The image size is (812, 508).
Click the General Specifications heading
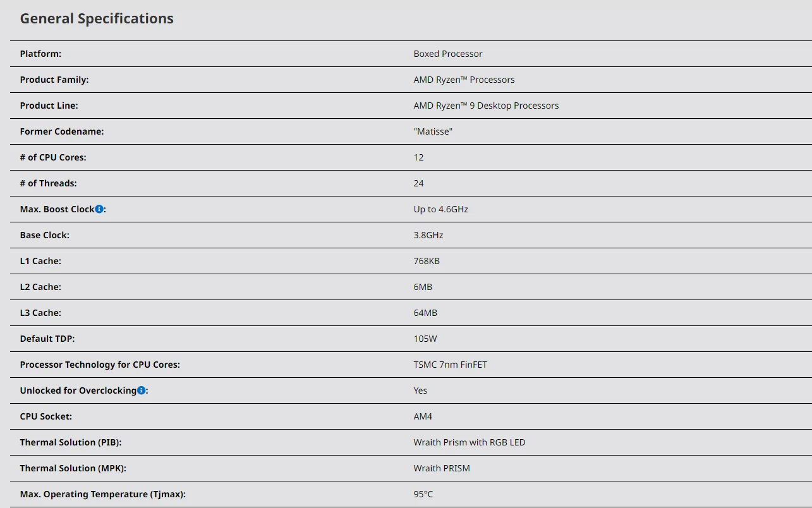click(97, 19)
